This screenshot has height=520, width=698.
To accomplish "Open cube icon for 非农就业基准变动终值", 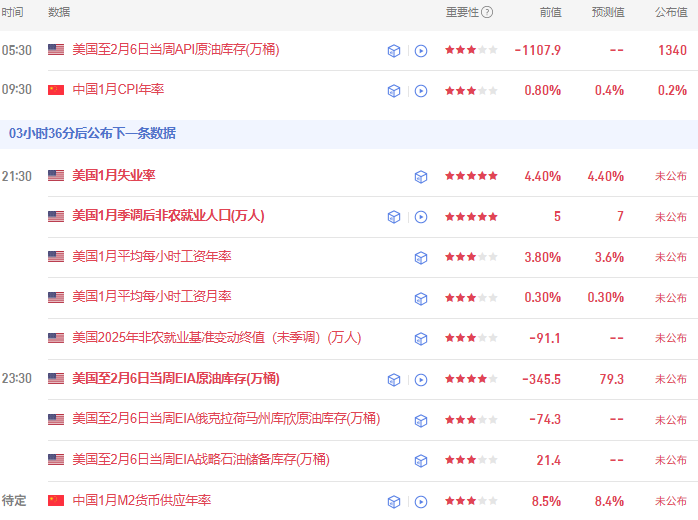I will pos(421,339).
